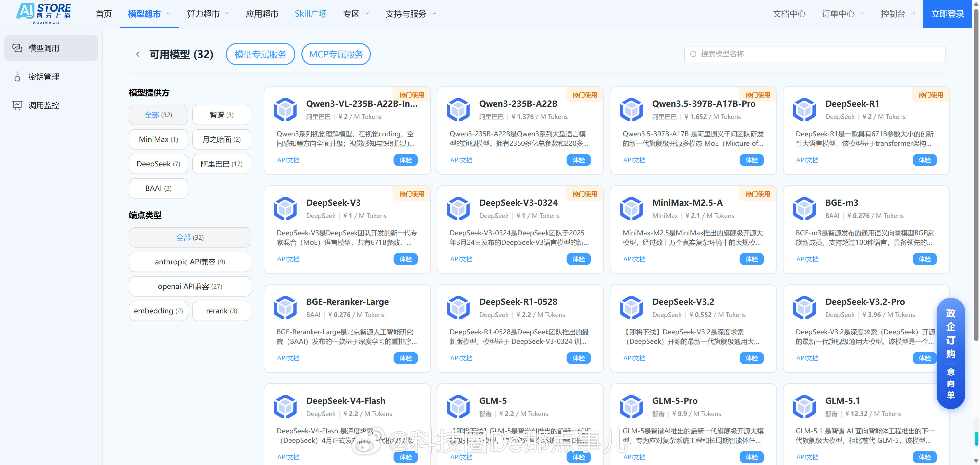The image size is (980, 465).
Task: Open the Skill广场 nav item
Action: 311,14
